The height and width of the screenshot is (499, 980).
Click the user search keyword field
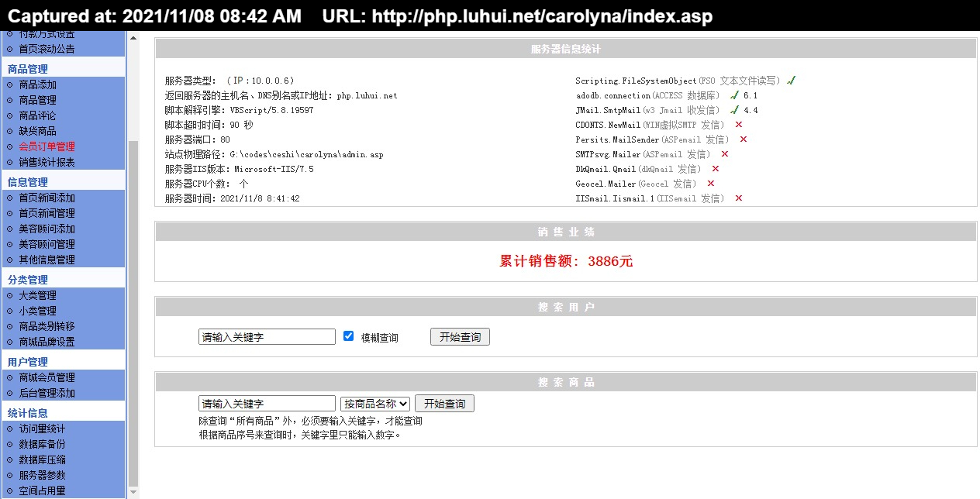click(267, 337)
